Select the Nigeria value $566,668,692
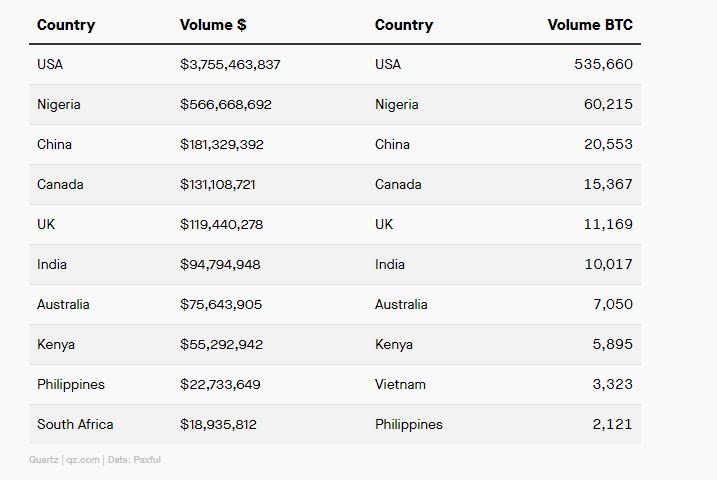Viewport: 717px width, 480px height. pyautogui.click(x=225, y=105)
